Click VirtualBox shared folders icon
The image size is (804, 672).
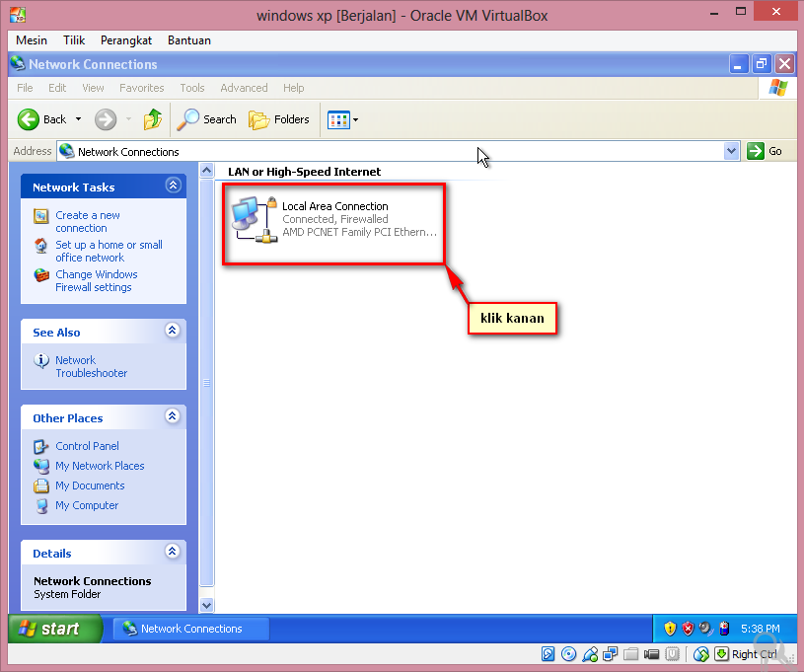pyautogui.click(x=631, y=654)
